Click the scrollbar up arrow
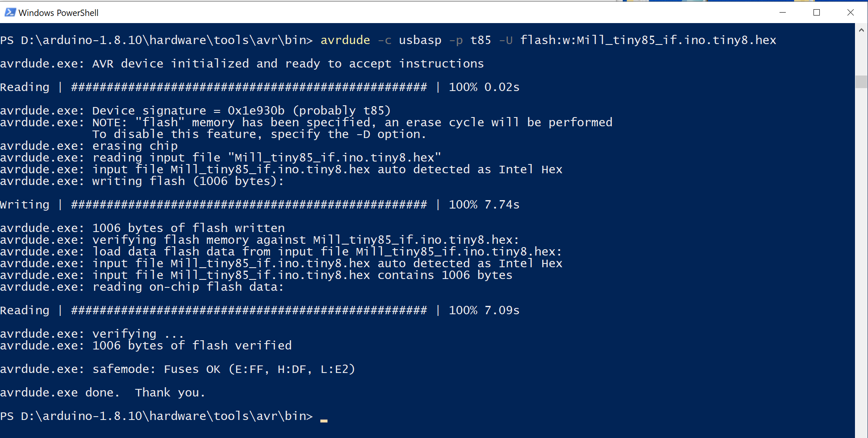Viewport: 868px width, 438px height. coord(861,30)
